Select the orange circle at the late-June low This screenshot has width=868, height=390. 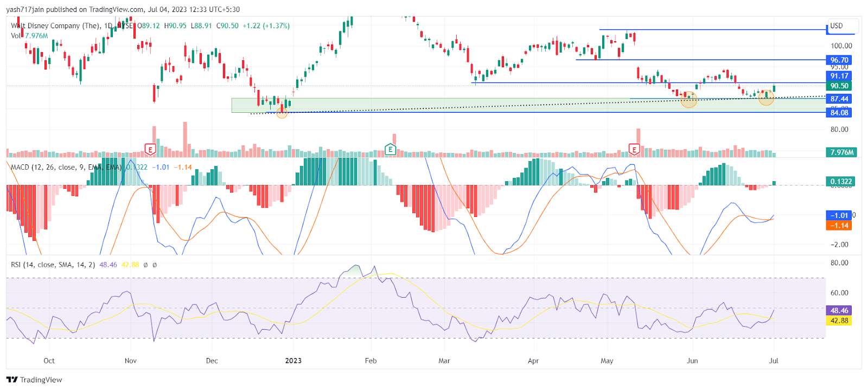766,97
